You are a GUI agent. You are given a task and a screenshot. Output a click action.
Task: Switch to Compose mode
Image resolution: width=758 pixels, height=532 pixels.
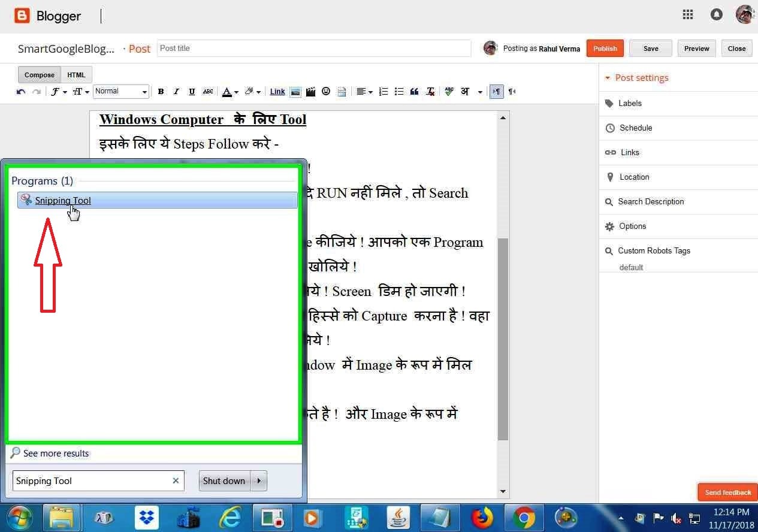coord(40,75)
